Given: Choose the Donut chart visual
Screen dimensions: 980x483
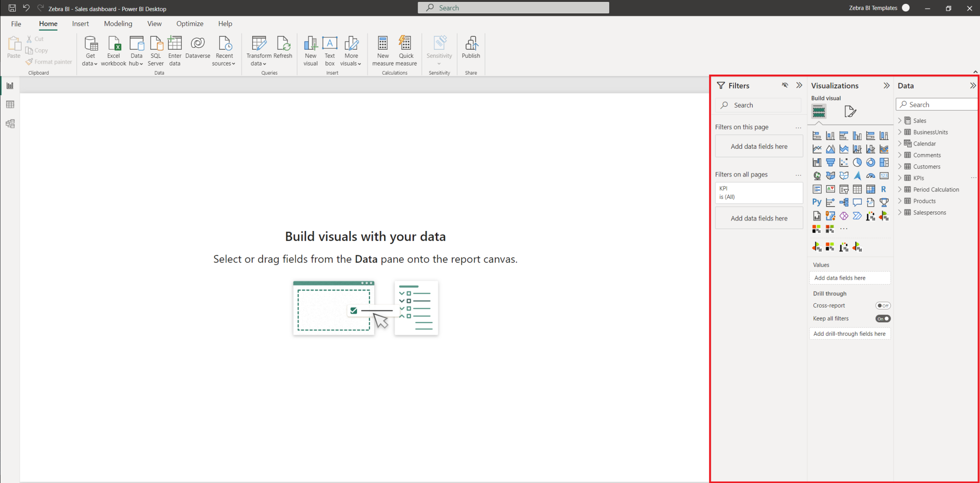Looking at the screenshot, I should (x=870, y=163).
